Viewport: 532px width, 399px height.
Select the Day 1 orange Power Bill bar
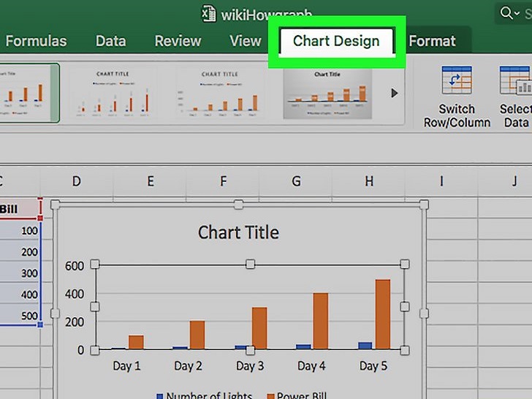(136, 342)
